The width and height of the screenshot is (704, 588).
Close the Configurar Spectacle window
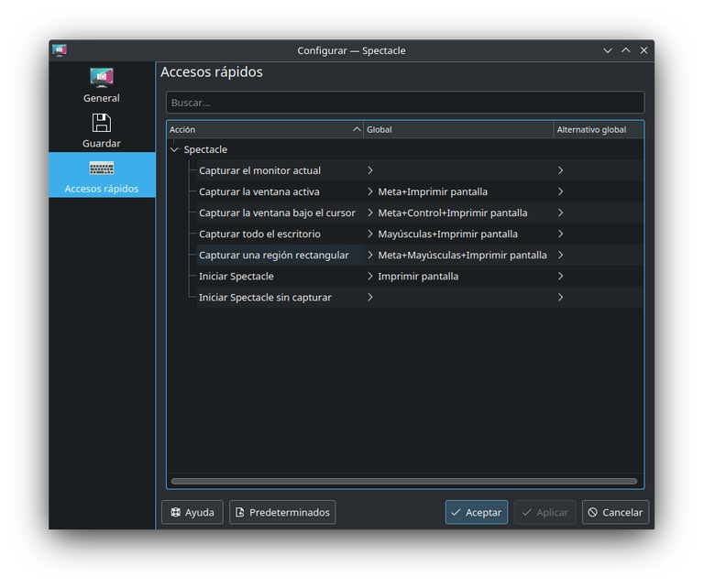pos(643,50)
